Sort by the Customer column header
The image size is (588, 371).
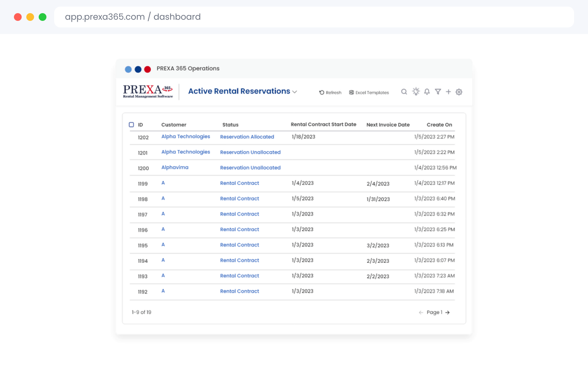pyautogui.click(x=174, y=125)
